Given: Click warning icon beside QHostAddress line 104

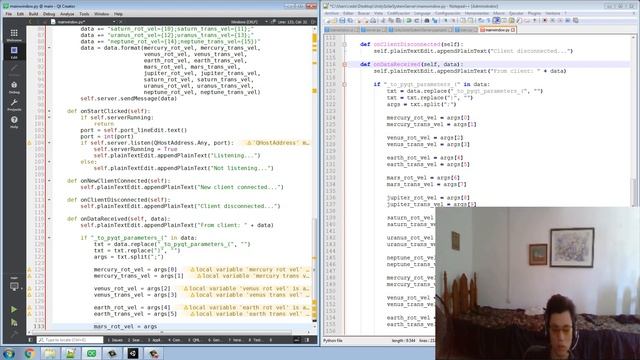Looking at the screenshot, I should [29, 143].
